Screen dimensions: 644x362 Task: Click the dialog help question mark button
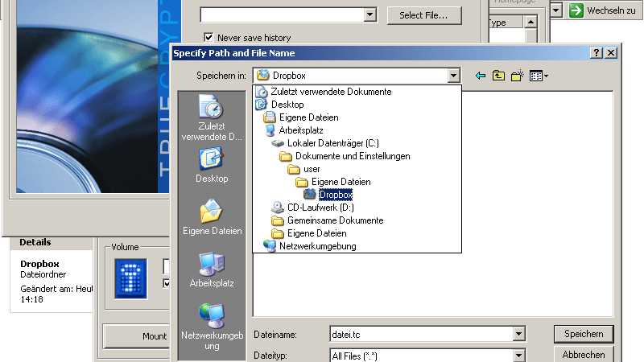tap(597, 53)
